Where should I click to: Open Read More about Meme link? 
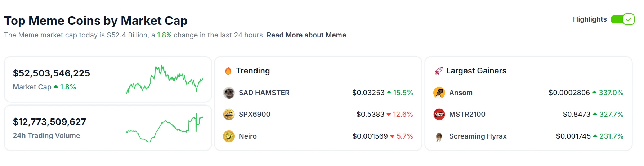[306, 35]
